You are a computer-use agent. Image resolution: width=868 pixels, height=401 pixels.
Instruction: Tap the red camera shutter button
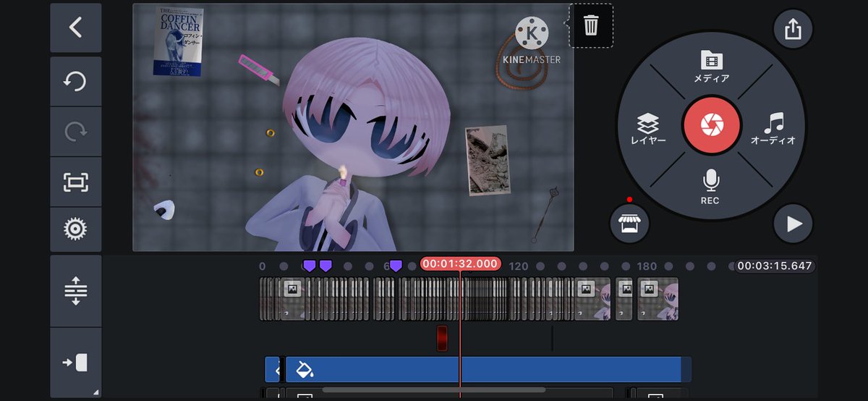click(711, 126)
